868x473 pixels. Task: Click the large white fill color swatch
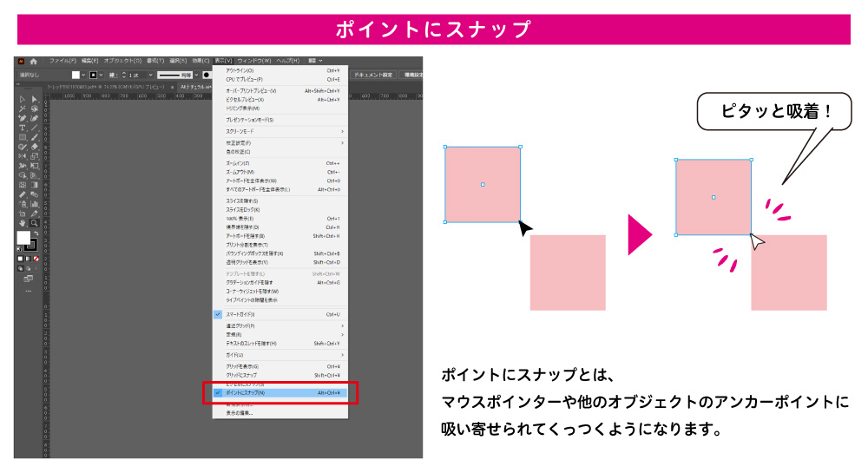click(x=24, y=238)
